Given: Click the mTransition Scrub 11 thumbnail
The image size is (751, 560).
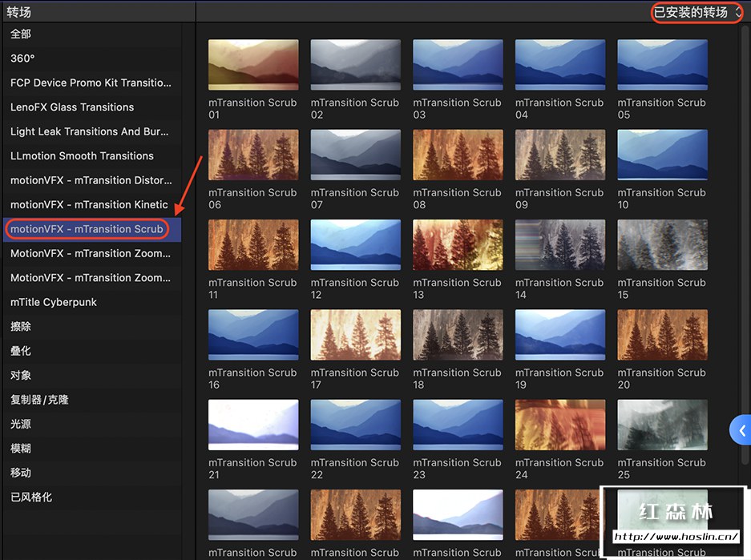Looking at the screenshot, I should (x=253, y=244).
